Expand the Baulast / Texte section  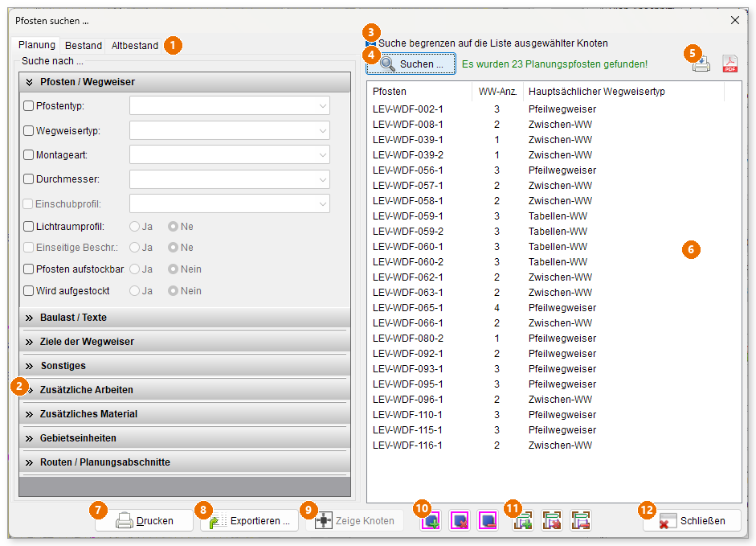(x=185, y=318)
